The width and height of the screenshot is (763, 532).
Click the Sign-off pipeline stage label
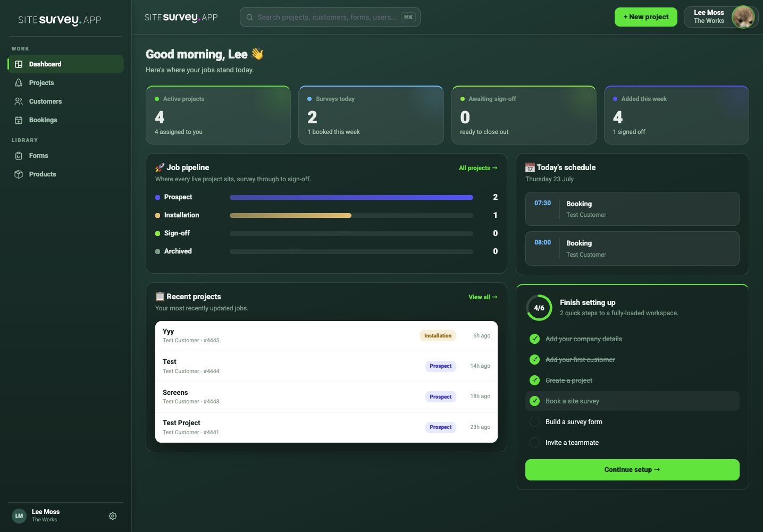tap(177, 233)
